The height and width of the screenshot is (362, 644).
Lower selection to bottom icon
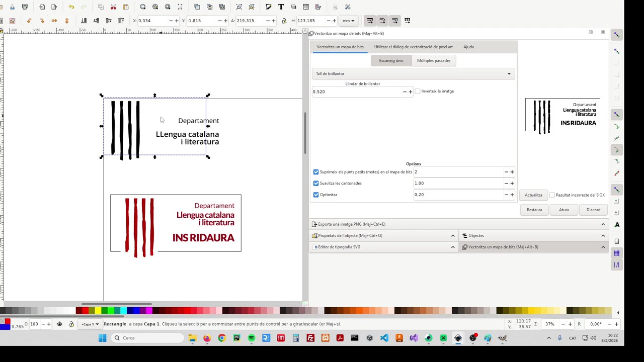[84, 21]
